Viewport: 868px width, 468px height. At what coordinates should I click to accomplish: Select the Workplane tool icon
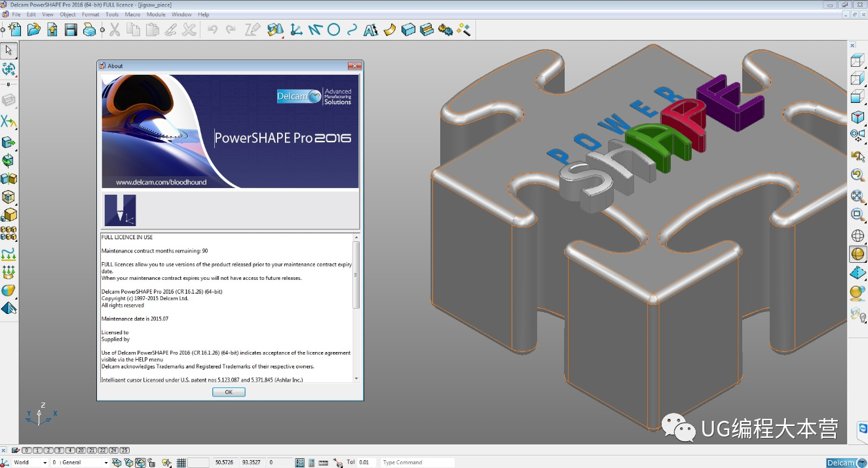point(296,29)
